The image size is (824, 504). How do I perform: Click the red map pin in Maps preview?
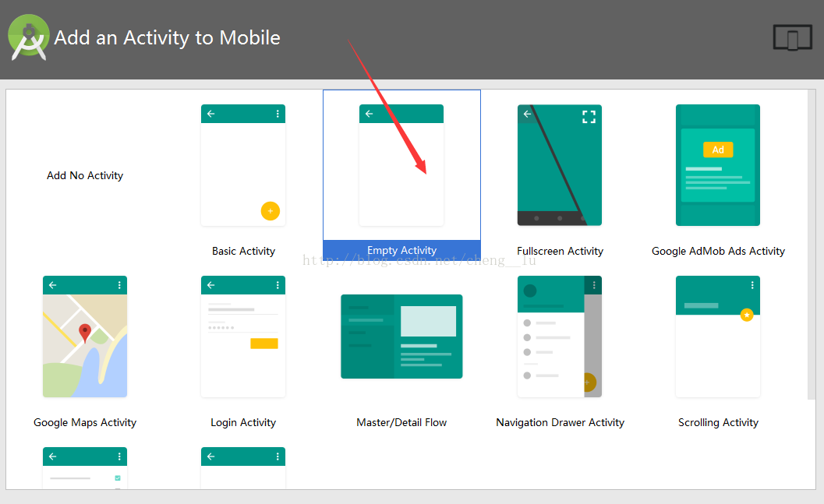coord(85,333)
